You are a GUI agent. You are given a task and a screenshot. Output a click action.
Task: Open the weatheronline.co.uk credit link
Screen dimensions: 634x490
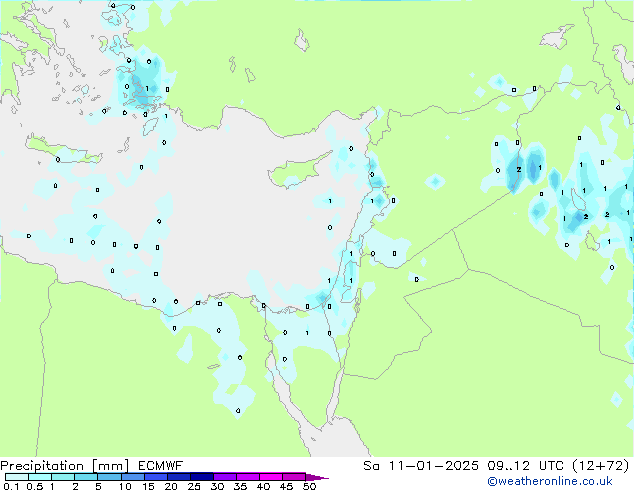tap(550, 481)
